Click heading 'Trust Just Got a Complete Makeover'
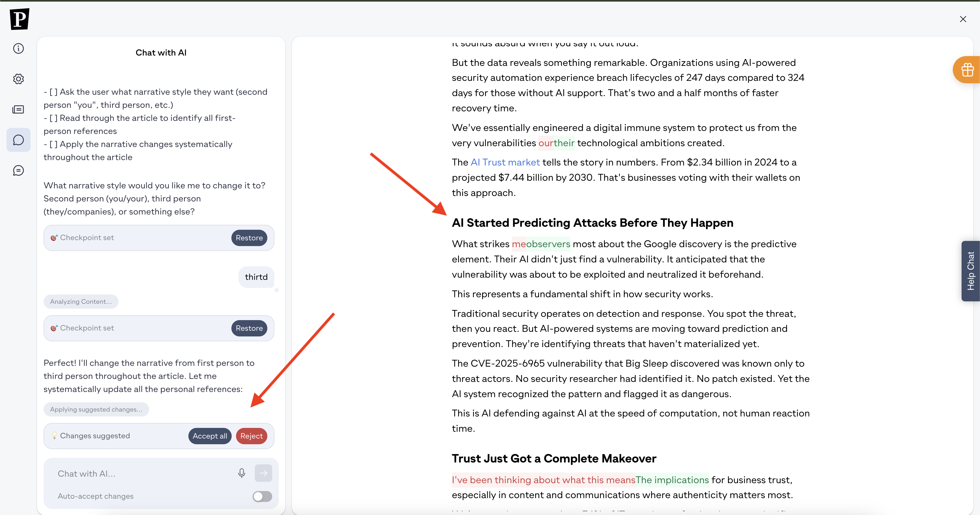Viewport: 980px width, 515px height. (x=554, y=459)
